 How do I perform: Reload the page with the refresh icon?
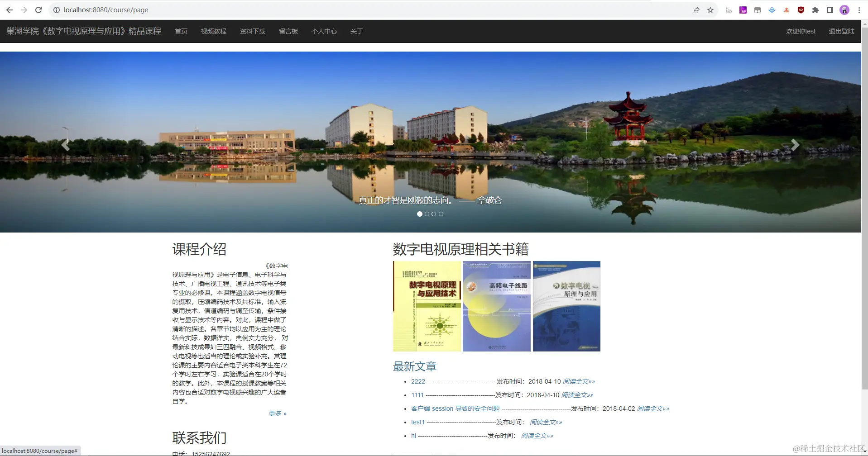[x=38, y=9]
